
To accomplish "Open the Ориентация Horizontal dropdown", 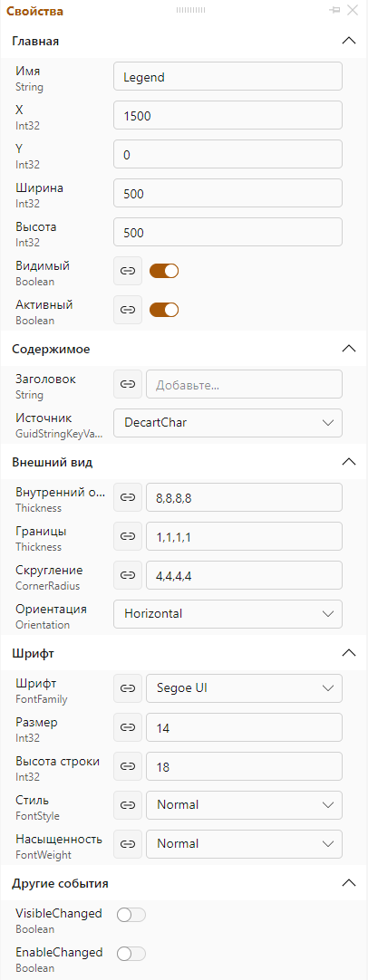I will point(228,614).
